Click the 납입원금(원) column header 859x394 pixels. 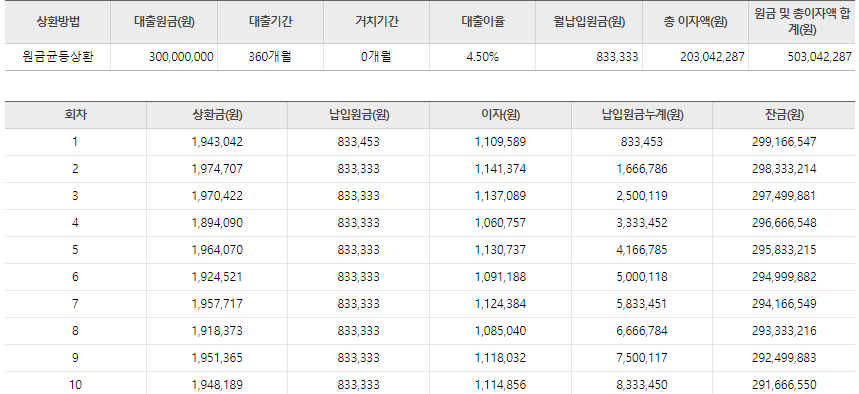click(x=358, y=115)
